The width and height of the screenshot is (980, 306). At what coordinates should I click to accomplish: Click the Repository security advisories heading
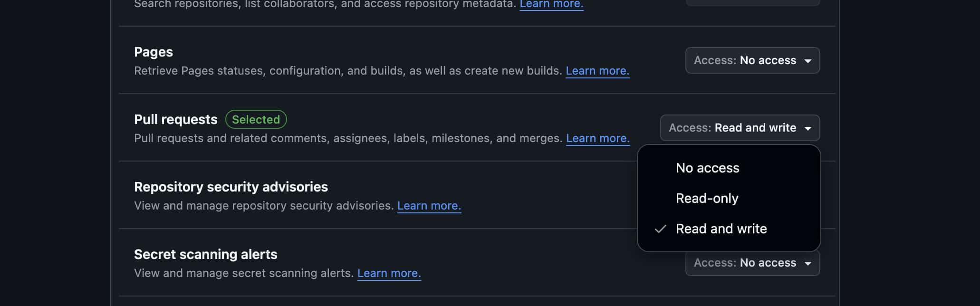tap(231, 187)
